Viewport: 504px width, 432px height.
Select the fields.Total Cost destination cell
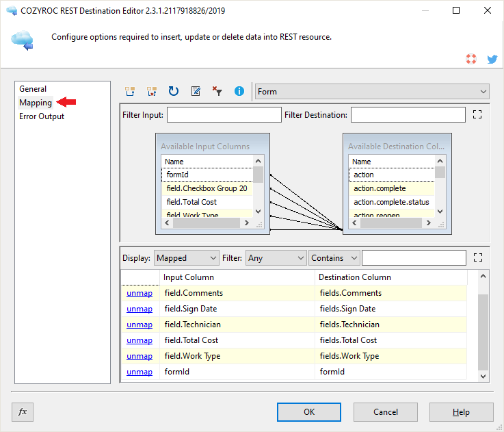(x=391, y=340)
